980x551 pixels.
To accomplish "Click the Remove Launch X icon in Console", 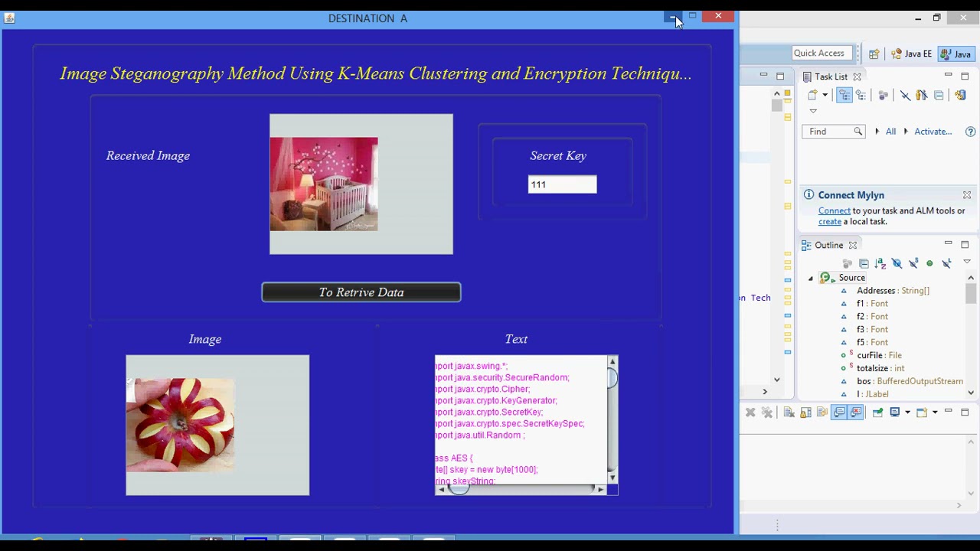I will coord(750,412).
